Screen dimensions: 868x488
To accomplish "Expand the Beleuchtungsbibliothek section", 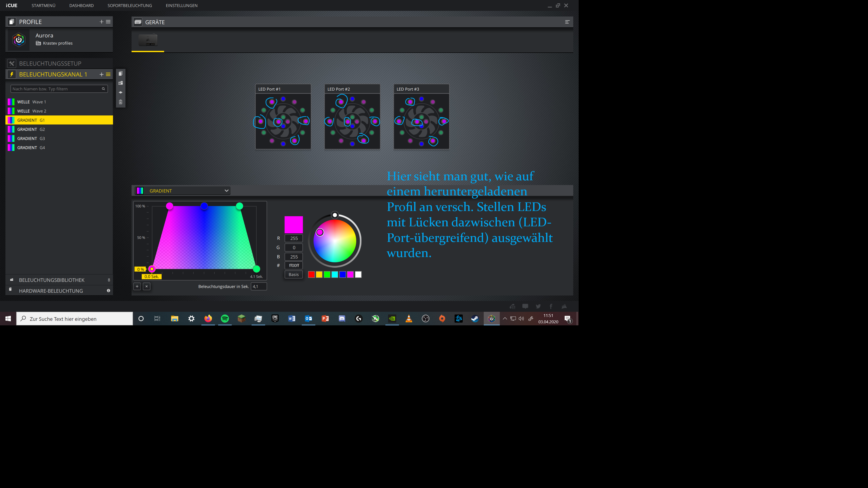I will coord(52,280).
